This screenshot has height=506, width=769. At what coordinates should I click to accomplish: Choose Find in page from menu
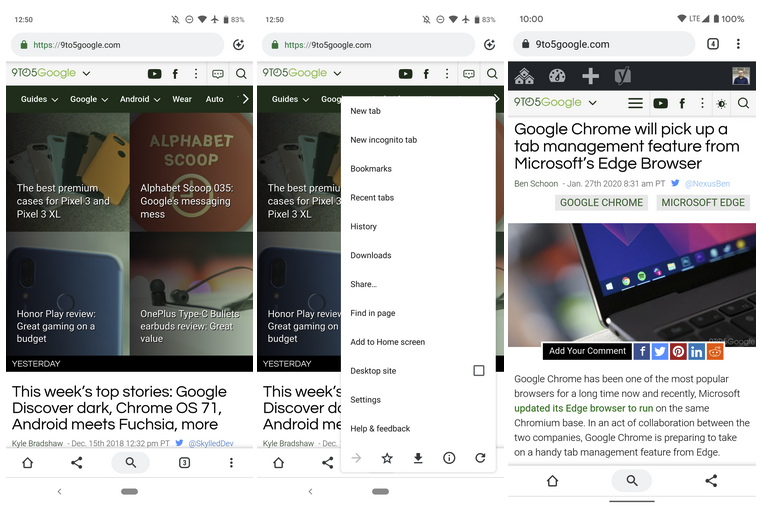(x=372, y=313)
